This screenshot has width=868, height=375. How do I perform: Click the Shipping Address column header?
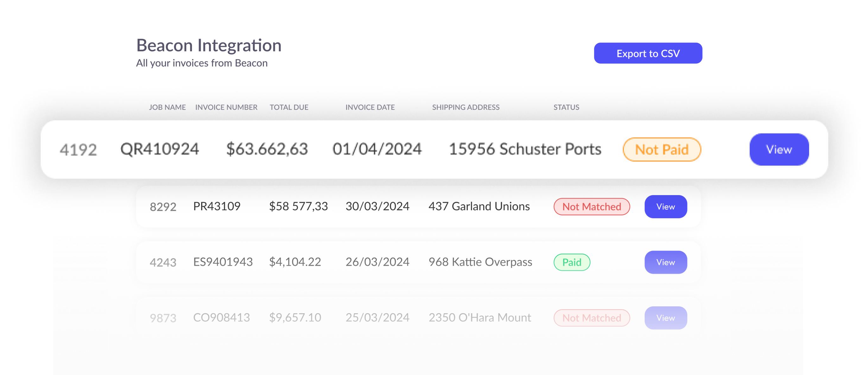465,107
